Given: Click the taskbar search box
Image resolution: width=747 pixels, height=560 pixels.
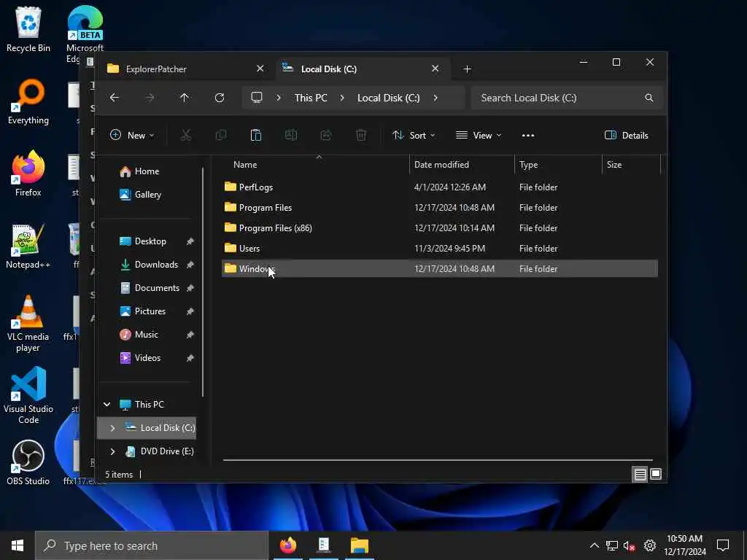Looking at the screenshot, I should tap(152, 545).
